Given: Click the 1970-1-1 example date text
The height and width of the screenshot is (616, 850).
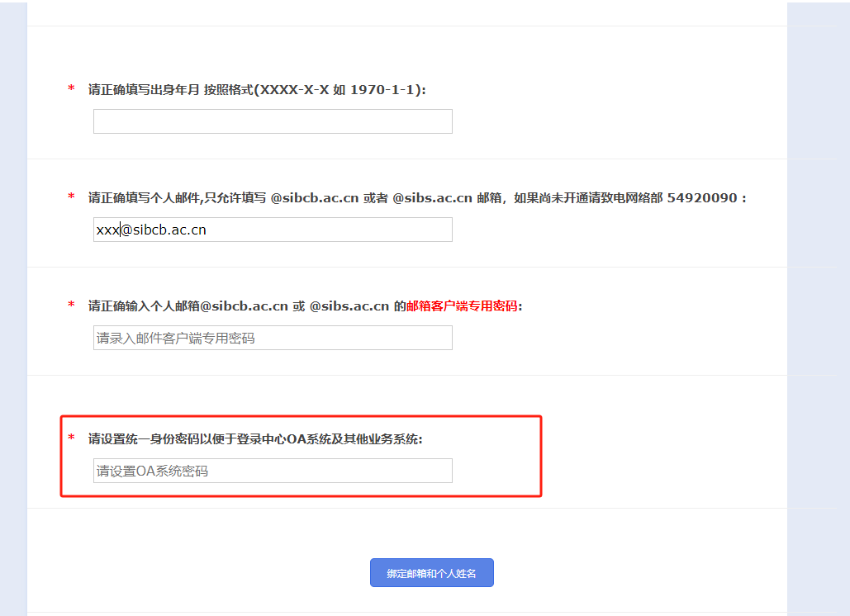Looking at the screenshot, I should (x=386, y=90).
